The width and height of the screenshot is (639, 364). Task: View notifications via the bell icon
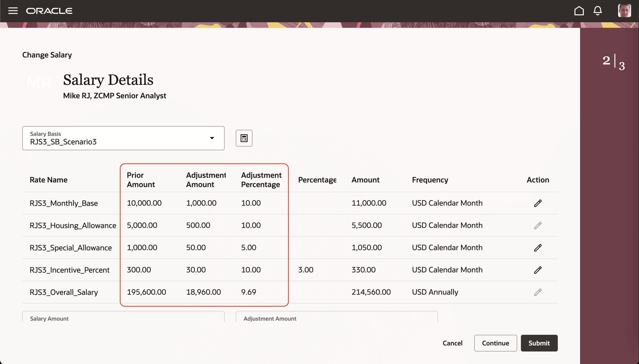pos(598,11)
